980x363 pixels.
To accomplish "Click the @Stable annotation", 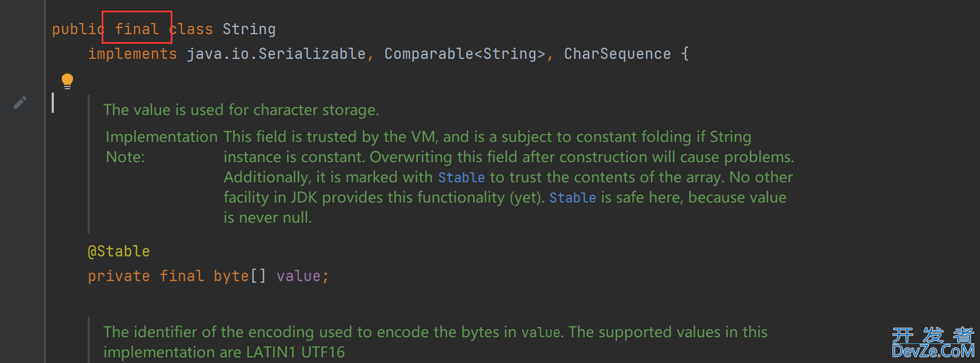I will [x=119, y=251].
